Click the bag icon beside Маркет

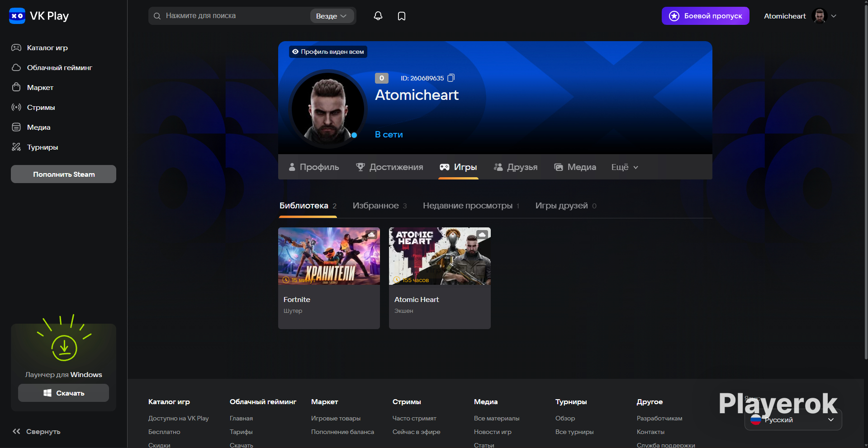(x=16, y=87)
